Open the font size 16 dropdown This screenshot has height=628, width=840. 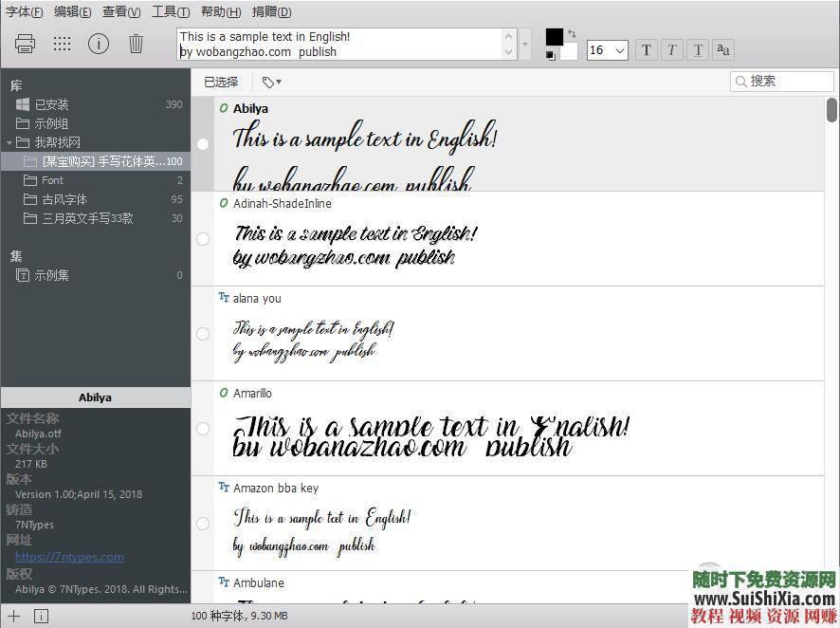point(607,49)
